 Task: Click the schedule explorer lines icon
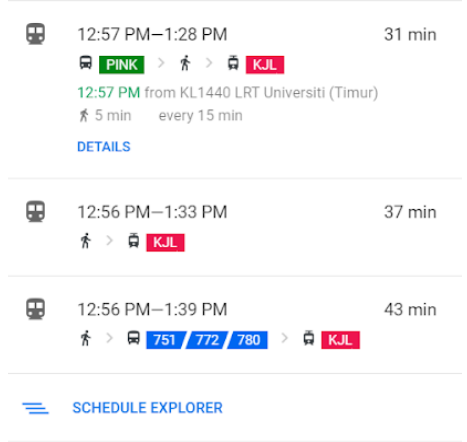[x=35, y=408]
